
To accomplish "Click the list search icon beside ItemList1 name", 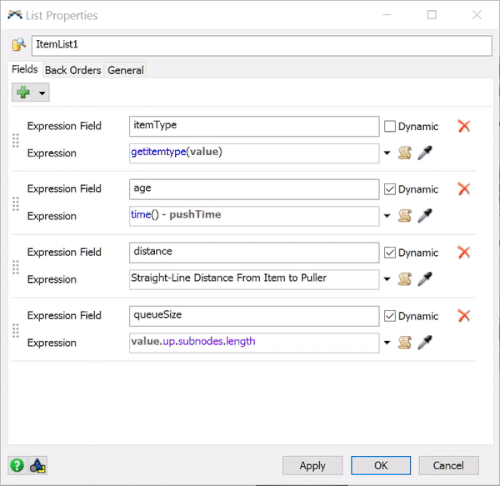I will [19, 45].
